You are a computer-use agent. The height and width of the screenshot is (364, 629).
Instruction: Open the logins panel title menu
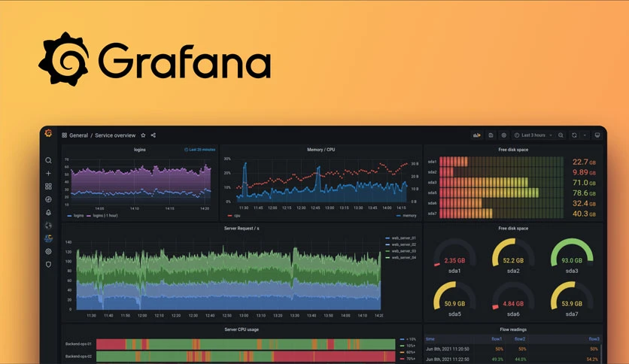tap(140, 150)
